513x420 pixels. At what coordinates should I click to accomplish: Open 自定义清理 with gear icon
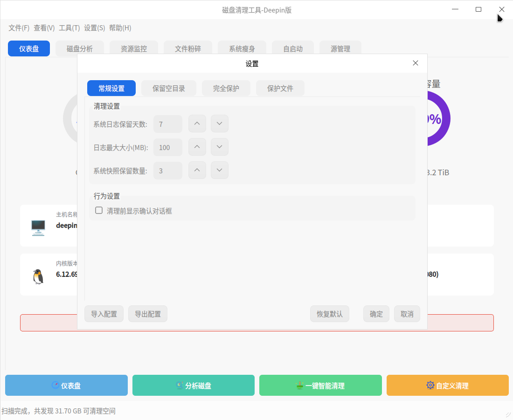point(447,386)
